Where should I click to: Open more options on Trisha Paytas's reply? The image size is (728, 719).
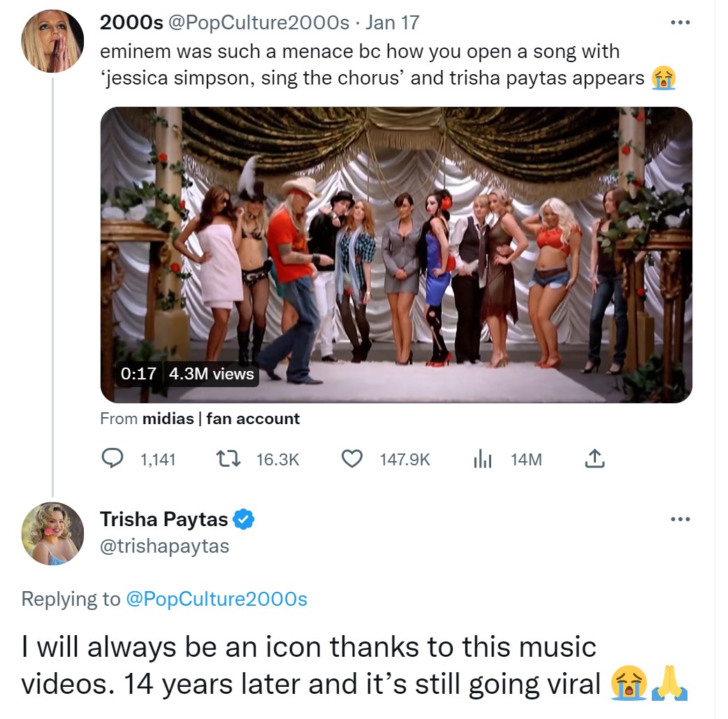680,518
